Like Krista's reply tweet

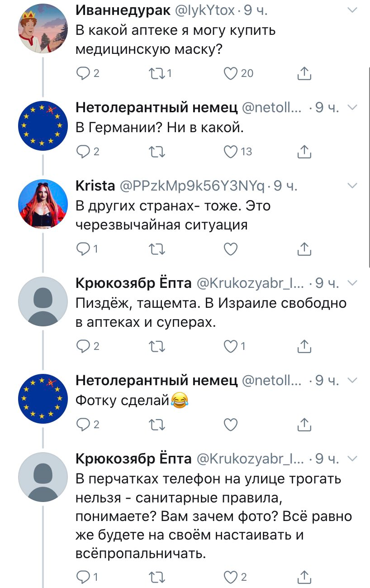click(231, 249)
